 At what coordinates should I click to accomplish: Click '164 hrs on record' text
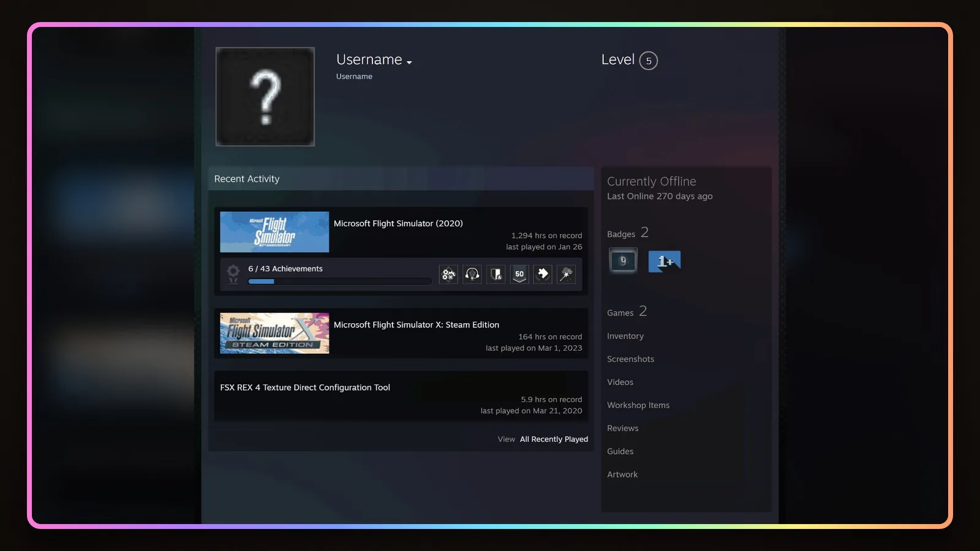[x=550, y=337]
